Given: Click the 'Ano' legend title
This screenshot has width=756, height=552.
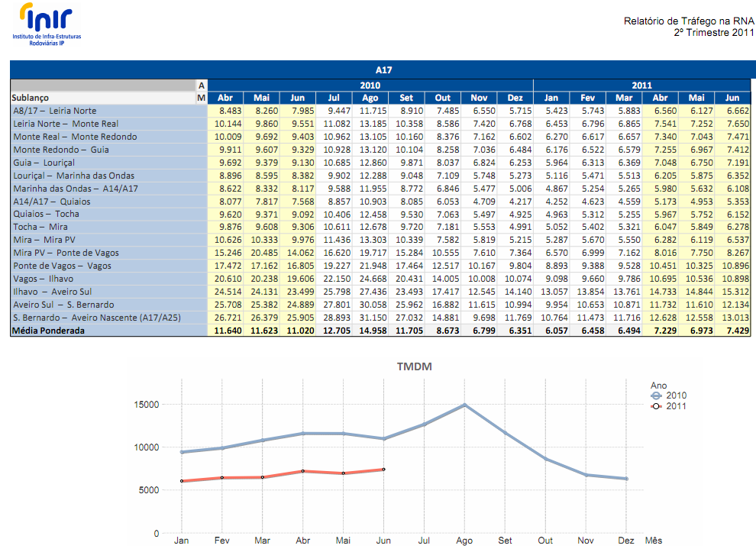Looking at the screenshot, I should coord(658,386).
